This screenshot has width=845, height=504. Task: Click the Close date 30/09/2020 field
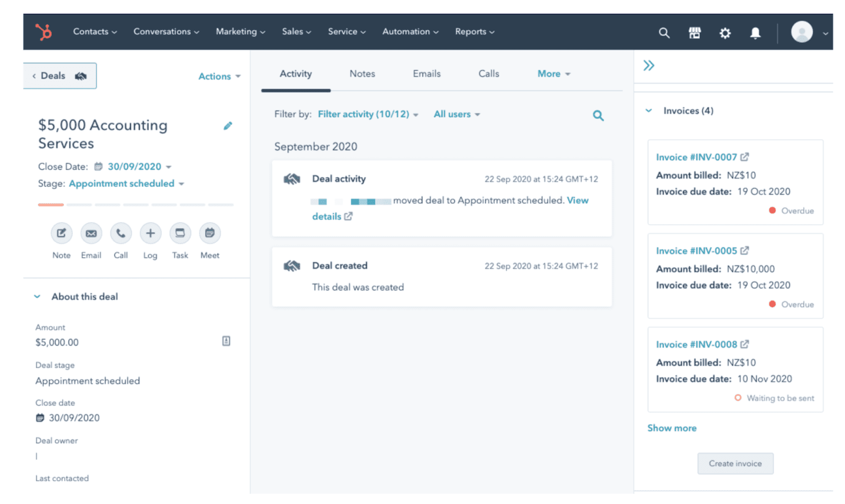pyautogui.click(x=68, y=418)
